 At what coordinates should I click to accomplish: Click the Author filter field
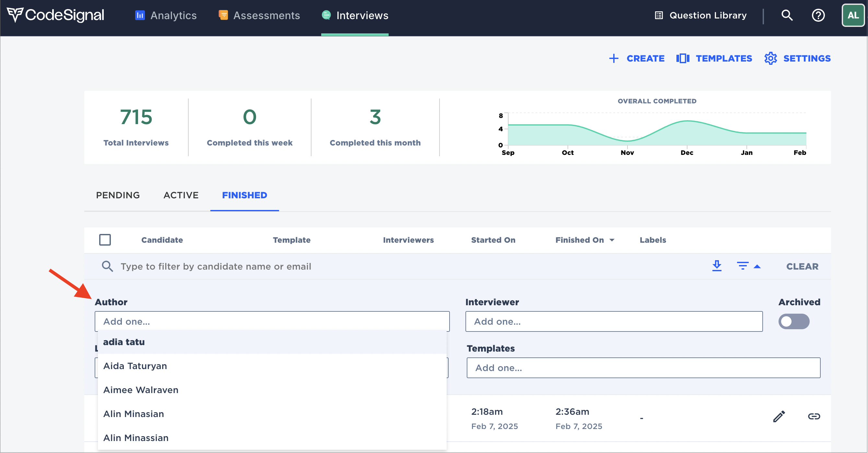coord(272,321)
